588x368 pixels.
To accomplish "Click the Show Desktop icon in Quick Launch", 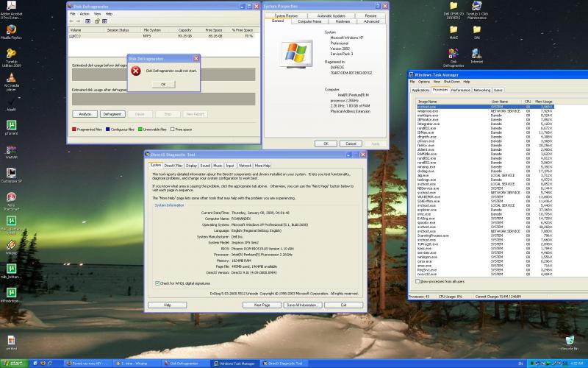I will click(35, 364).
